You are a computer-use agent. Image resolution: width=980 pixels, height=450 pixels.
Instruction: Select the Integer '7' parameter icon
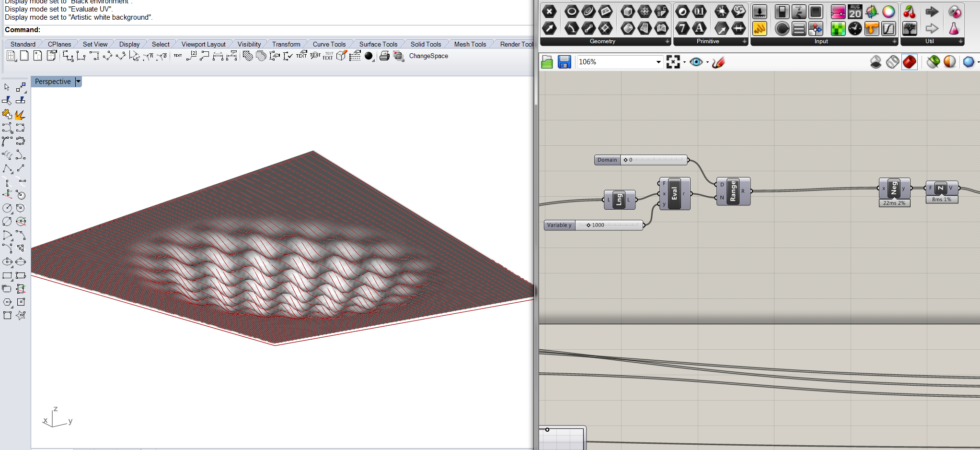(682, 28)
